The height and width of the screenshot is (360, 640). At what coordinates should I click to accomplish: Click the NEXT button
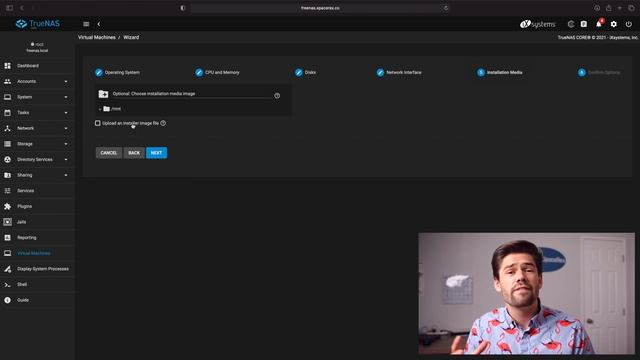156,153
